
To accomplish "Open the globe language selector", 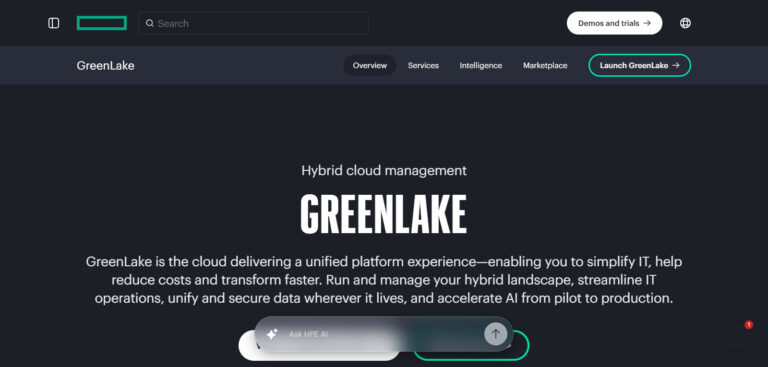I will tap(685, 23).
